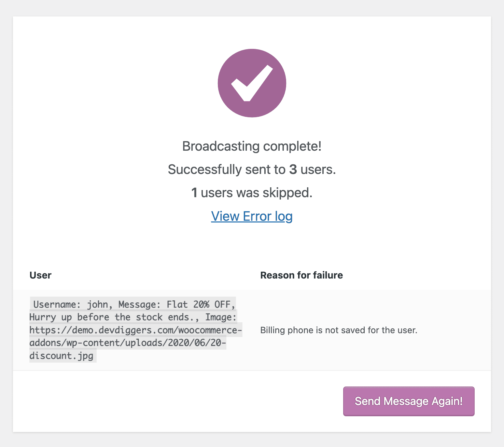Click the word complete! in the heading
This screenshot has height=447, width=504.
coord(292,146)
